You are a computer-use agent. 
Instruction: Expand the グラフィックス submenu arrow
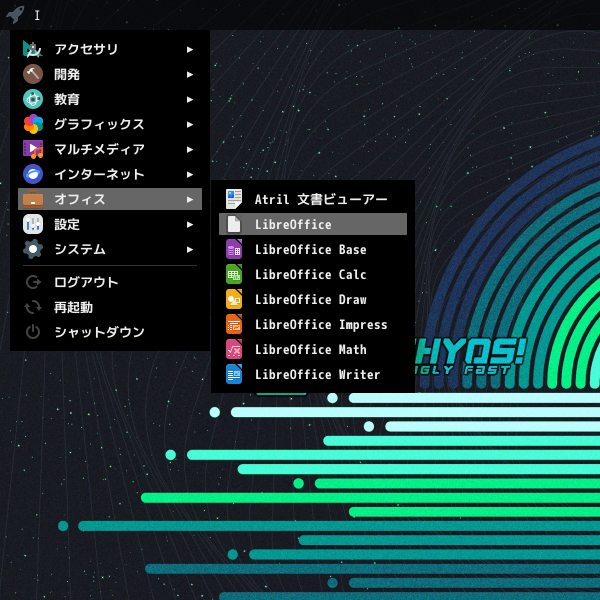click(x=190, y=124)
